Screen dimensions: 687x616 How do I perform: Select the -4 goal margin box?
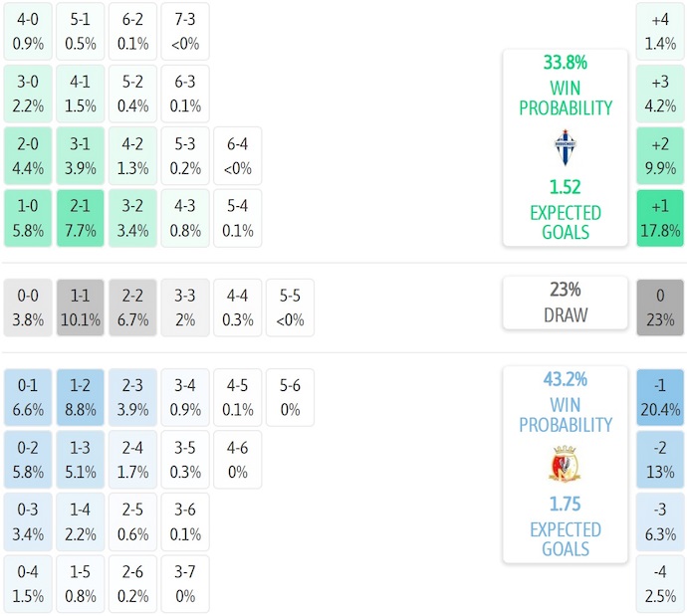(660, 584)
